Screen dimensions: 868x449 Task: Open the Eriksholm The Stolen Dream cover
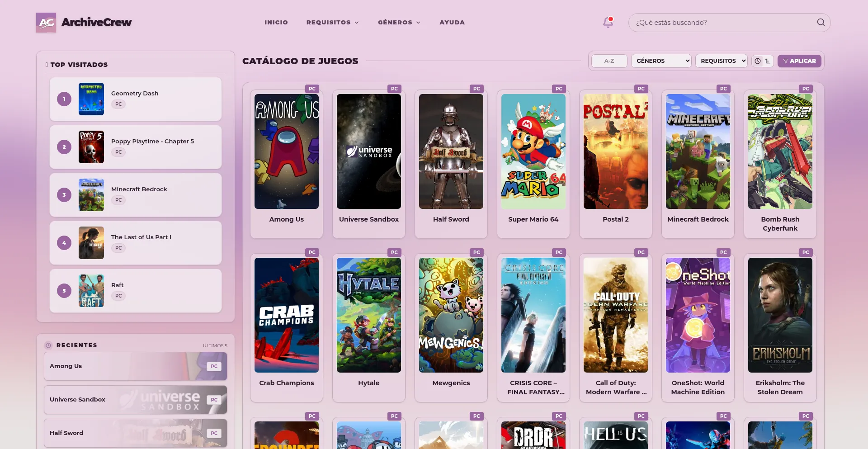tap(780, 315)
